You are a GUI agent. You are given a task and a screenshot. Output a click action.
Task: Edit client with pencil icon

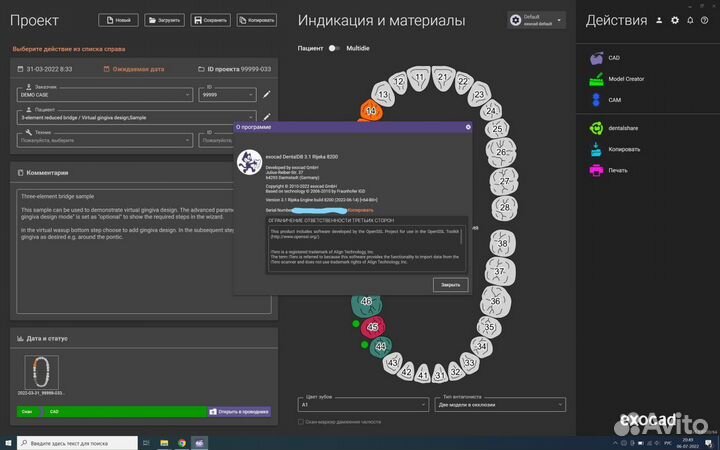(266, 95)
